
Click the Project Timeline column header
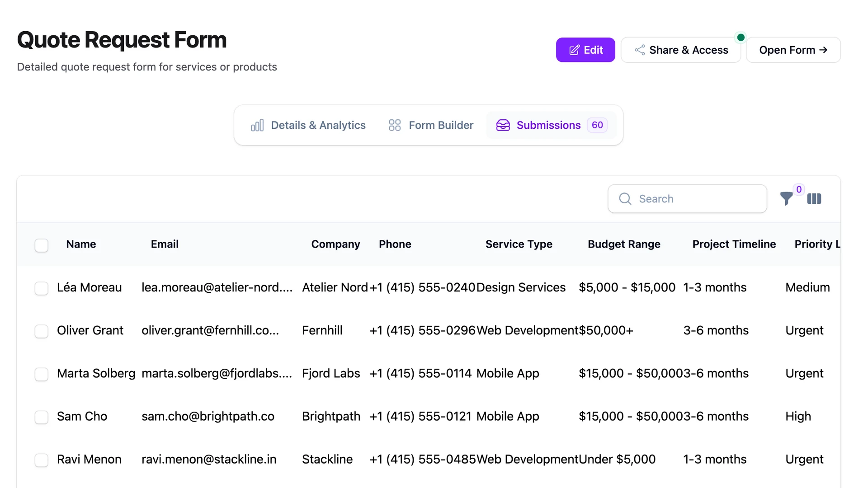click(x=734, y=244)
